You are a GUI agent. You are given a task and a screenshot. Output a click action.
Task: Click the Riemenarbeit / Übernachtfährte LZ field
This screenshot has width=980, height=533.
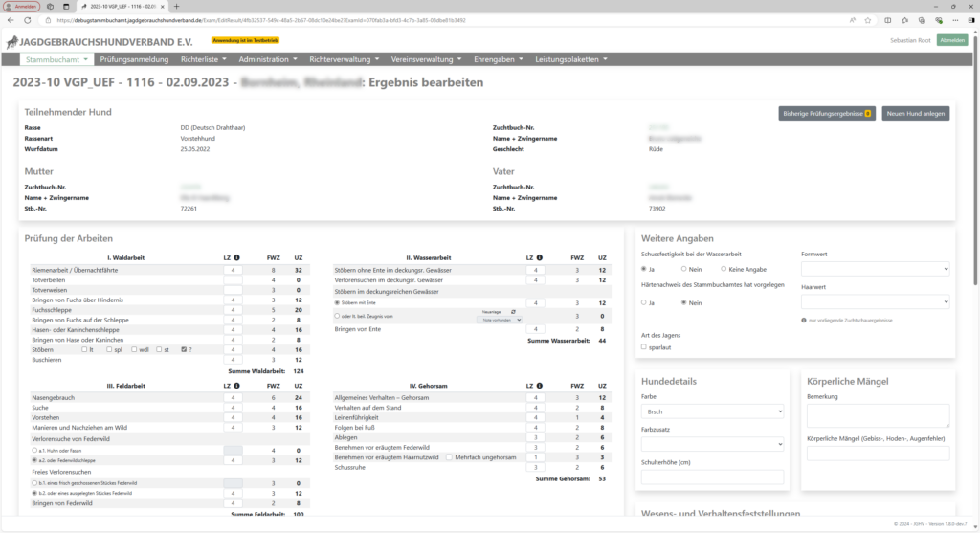click(234, 270)
